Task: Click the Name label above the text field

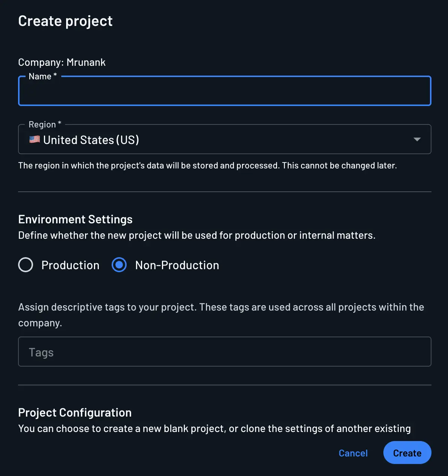Action: pos(42,76)
